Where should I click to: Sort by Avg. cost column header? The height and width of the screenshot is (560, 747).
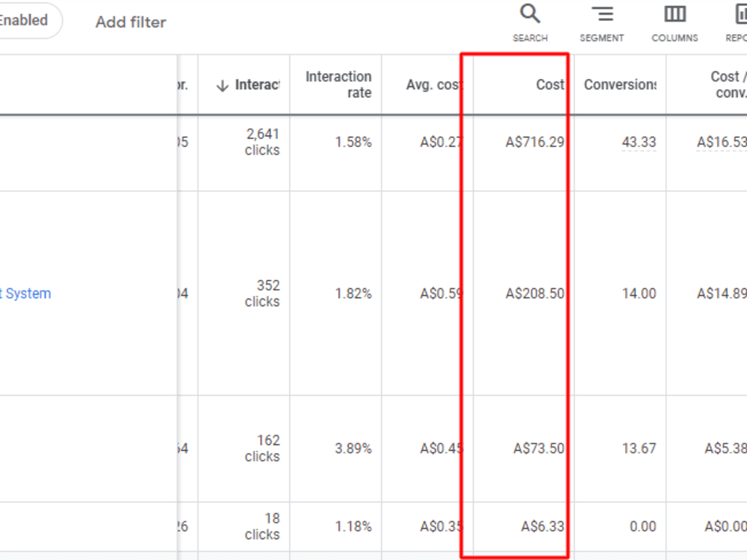point(433,85)
